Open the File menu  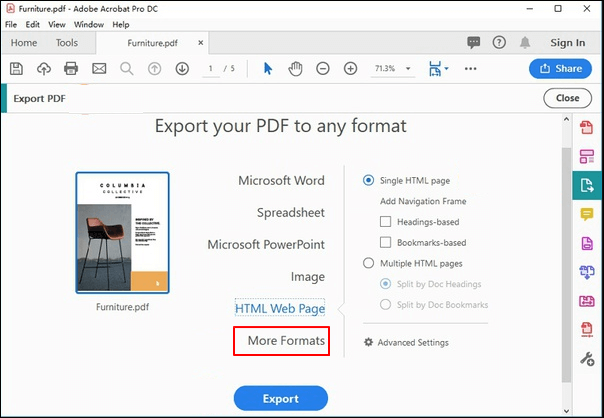pos(11,25)
